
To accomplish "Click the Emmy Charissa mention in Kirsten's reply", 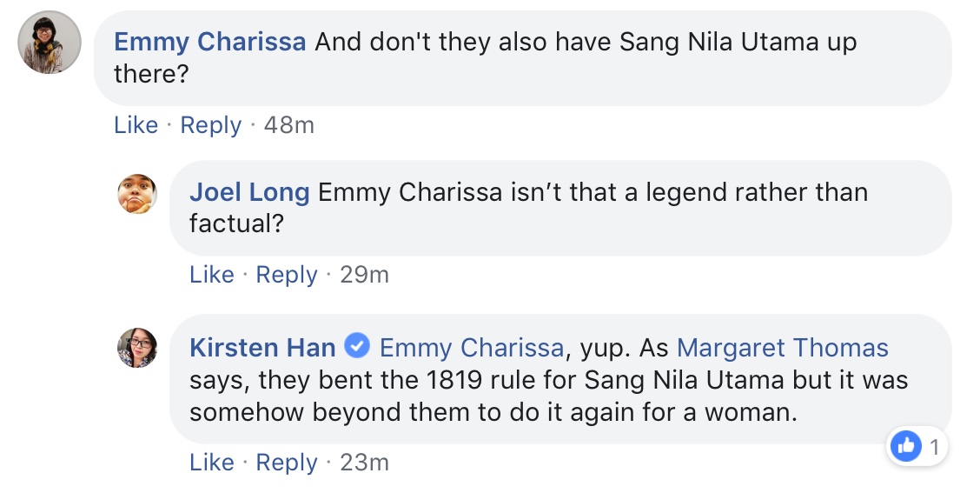I will [x=472, y=348].
